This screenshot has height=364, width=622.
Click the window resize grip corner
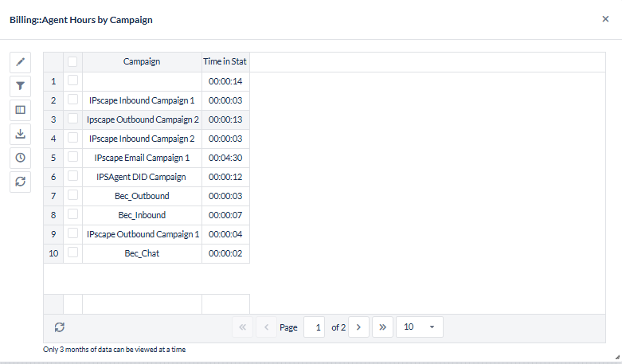click(x=617, y=357)
